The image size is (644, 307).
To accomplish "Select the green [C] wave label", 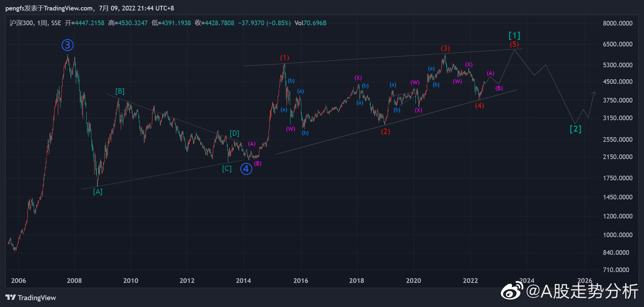I will [x=227, y=169].
